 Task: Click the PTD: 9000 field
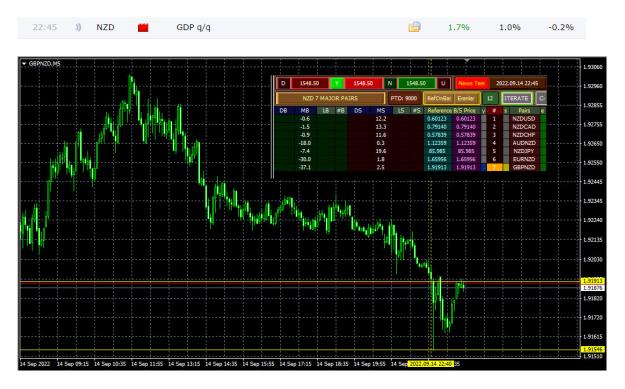tap(404, 98)
